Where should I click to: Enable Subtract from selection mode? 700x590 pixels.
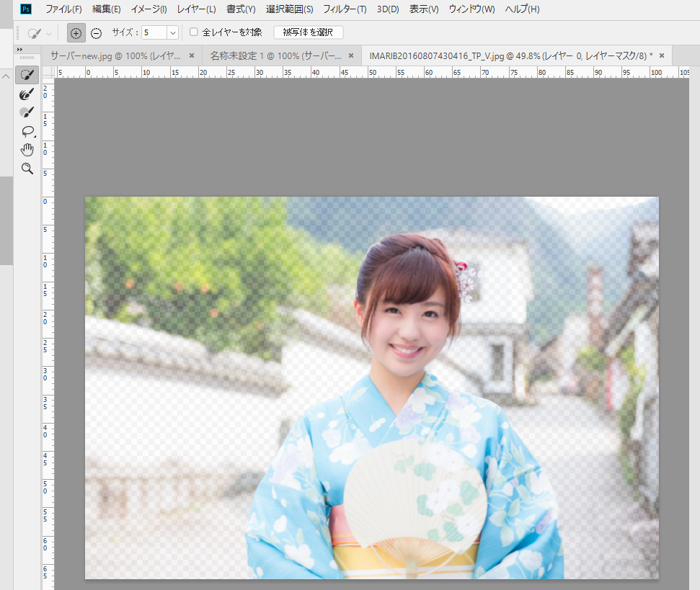pyautogui.click(x=95, y=32)
